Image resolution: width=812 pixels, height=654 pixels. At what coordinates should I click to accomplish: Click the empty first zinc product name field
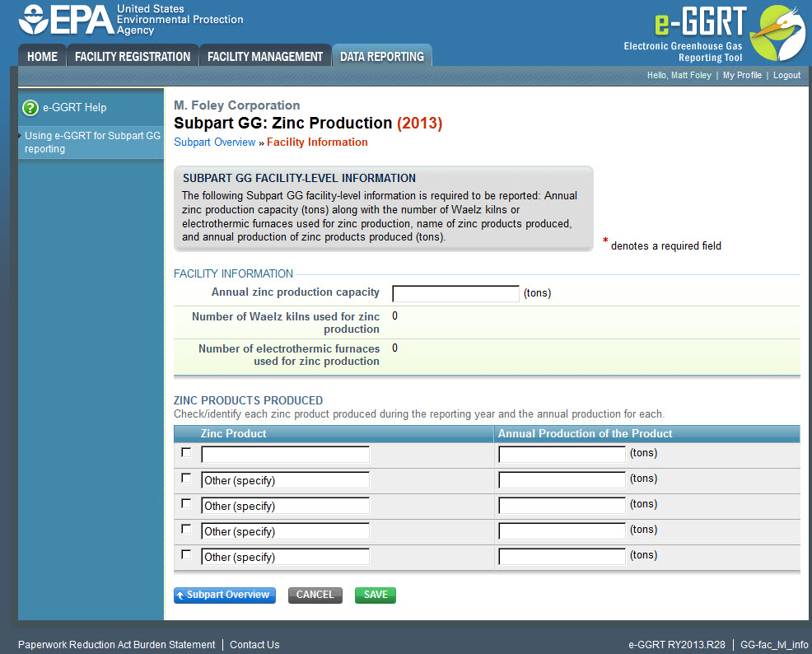coord(285,454)
